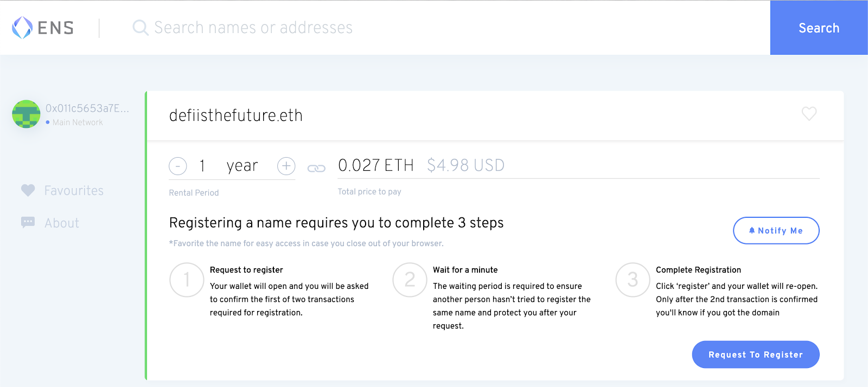The width and height of the screenshot is (868, 387).
Task: Favorite the name with the heart outline
Action: pos(809,114)
